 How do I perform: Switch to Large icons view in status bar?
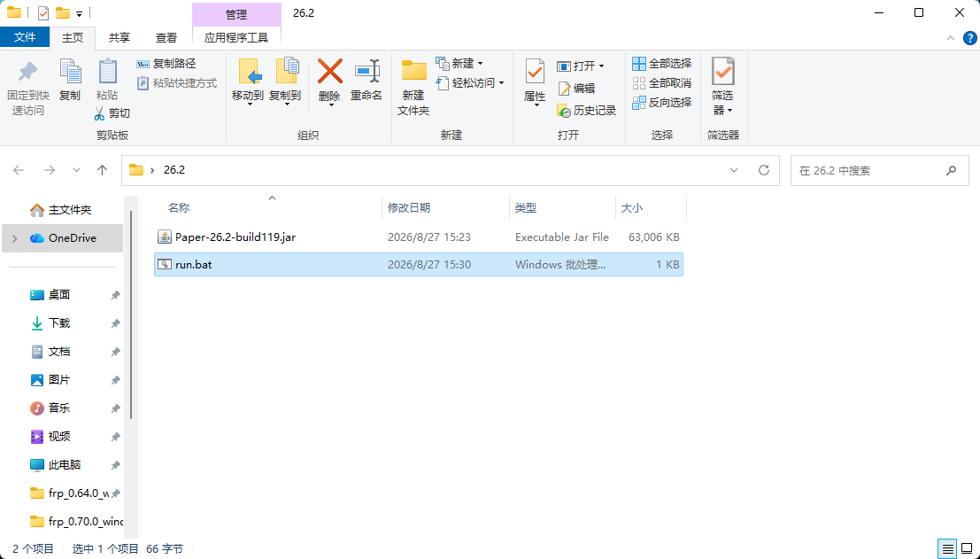[966, 549]
